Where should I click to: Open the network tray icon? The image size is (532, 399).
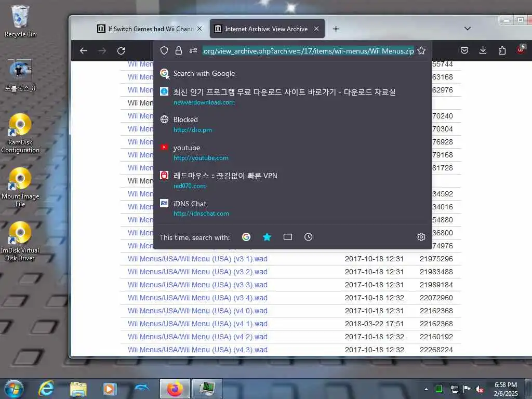(454, 389)
